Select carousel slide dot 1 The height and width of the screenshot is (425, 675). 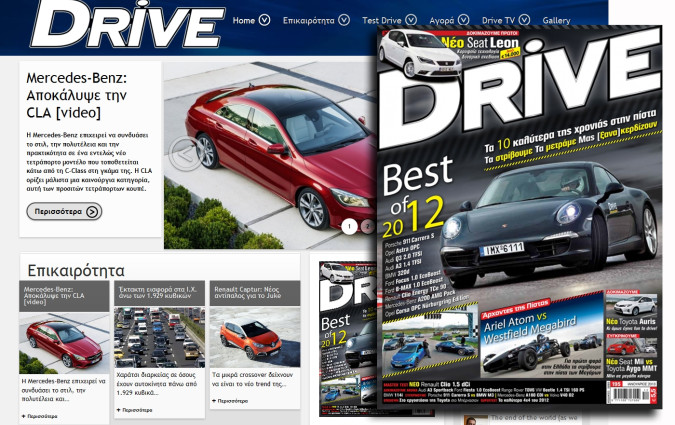pos(349,226)
